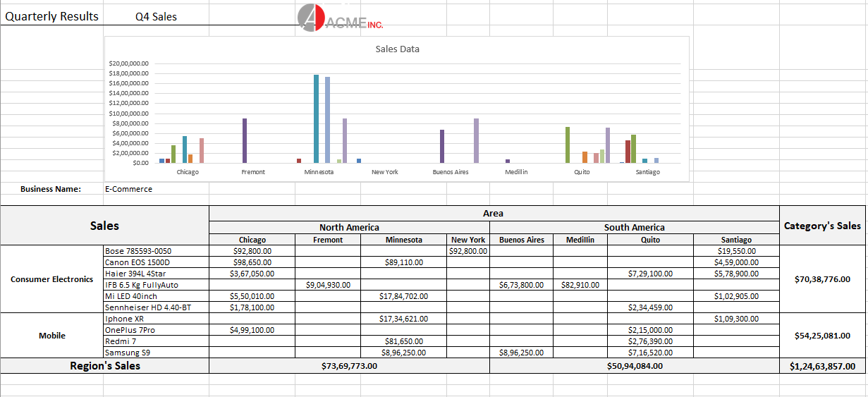Select the IFB 6.5 Kg FullyAuto cell
The image size is (868, 397).
pos(157,285)
